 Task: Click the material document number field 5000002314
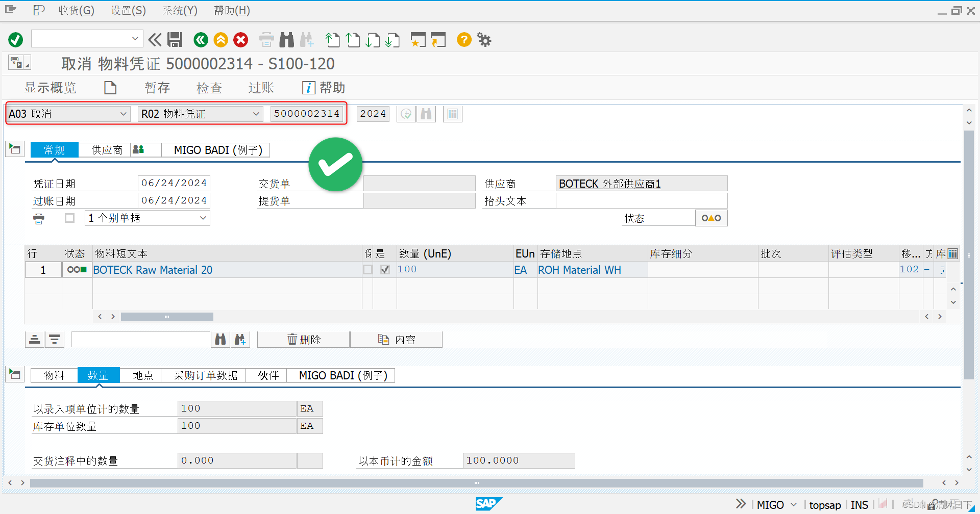307,114
